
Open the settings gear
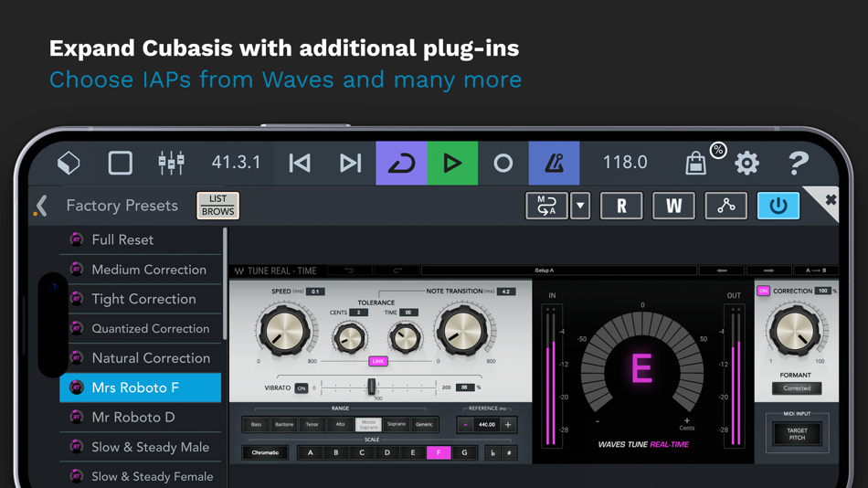pyautogui.click(x=746, y=163)
